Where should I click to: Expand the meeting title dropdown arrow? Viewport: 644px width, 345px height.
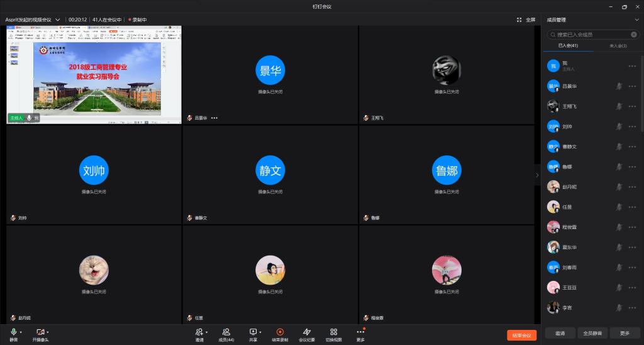[58, 20]
